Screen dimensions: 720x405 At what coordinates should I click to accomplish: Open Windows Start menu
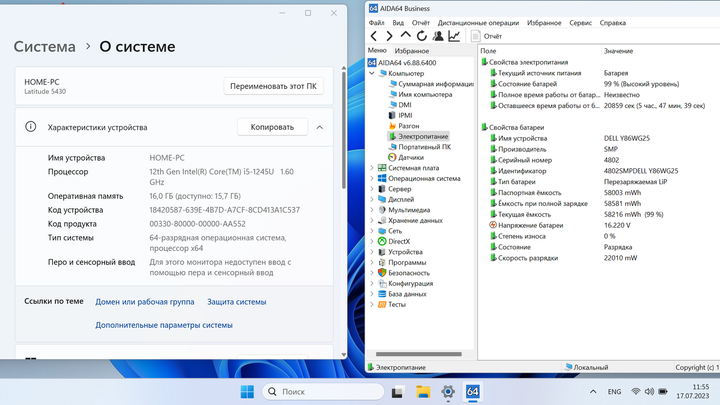[x=247, y=392]
